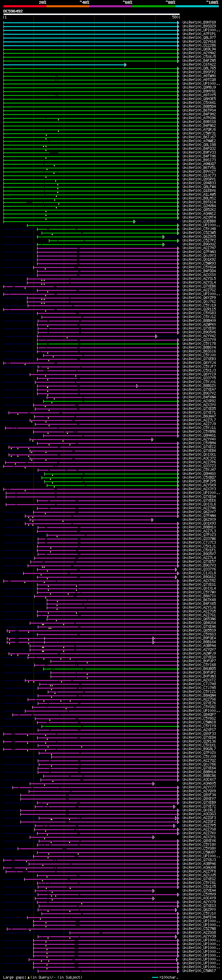
Task: Open hit UniRef100_Q8L765
Action: [199, 68]
